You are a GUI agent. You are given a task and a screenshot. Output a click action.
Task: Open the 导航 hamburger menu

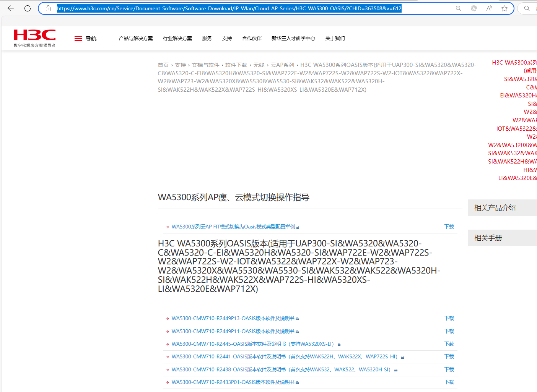(85, 38)
